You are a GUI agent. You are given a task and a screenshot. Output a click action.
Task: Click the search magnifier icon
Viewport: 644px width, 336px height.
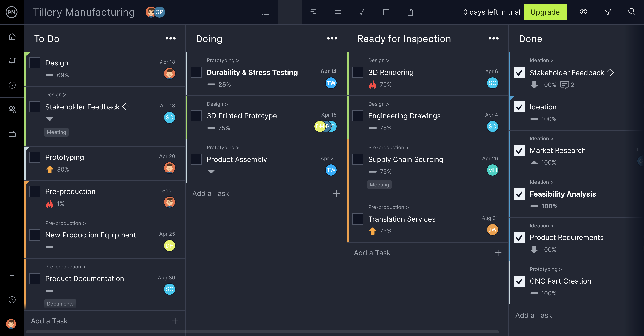(x=631, y=12)
